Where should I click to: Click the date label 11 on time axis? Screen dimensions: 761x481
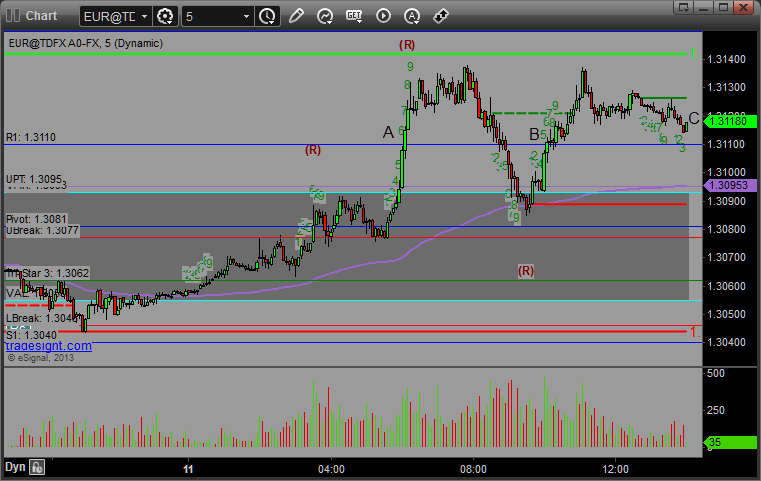[x=188, y=469]
